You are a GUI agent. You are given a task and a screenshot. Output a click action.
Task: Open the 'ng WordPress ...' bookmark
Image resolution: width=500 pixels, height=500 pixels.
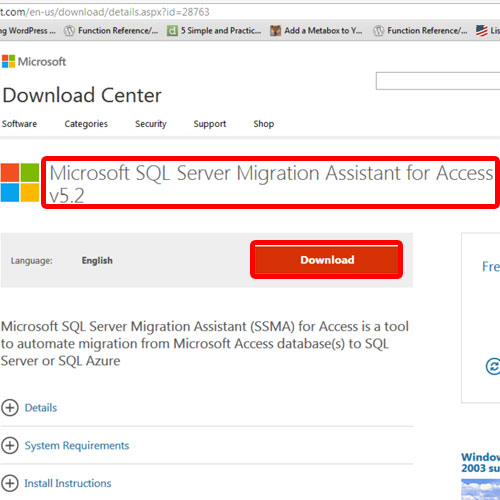[28, 31]
